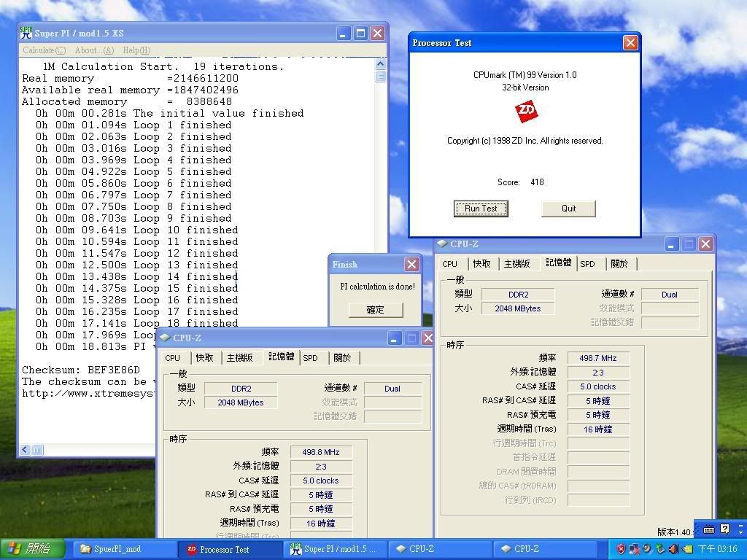Click the CPU-Z icon in the right window title bar
Viewport: 747px width, 560px height.
pyautogui.click(x=442, y=244)
